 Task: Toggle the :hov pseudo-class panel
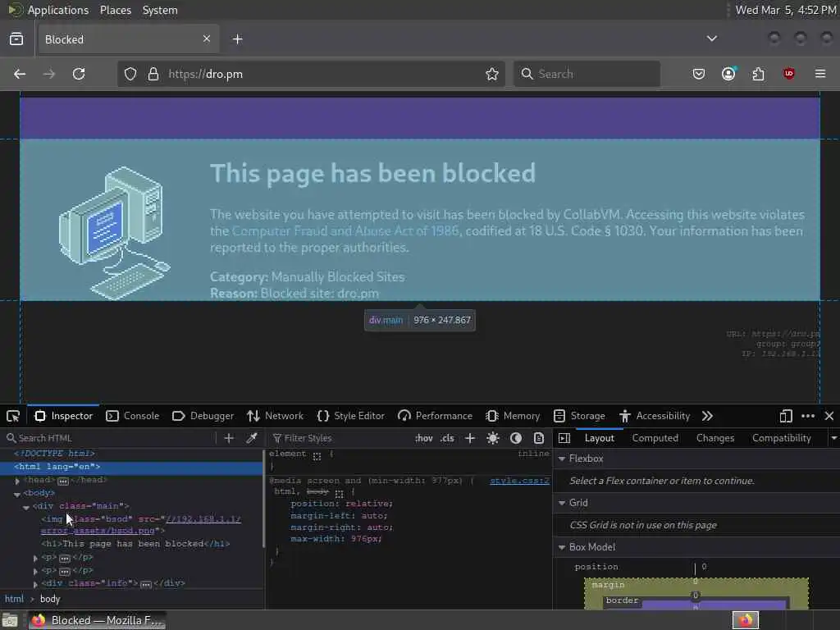click(x=424, y=438)
